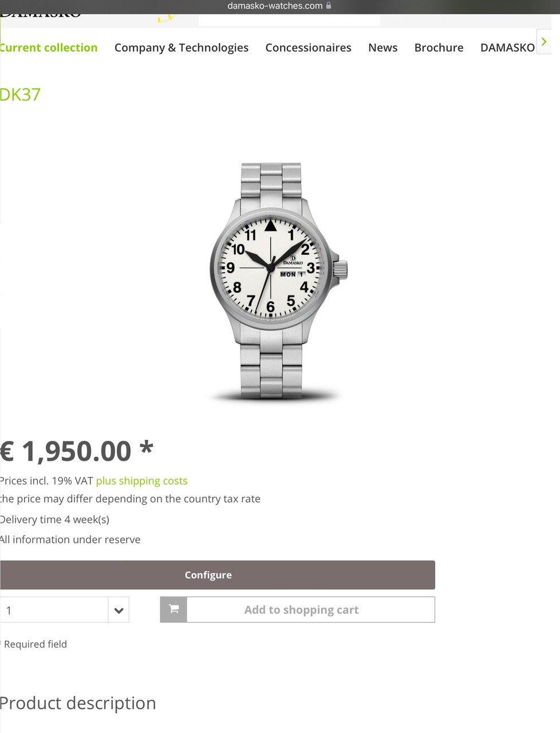This screenshot has height=733, width=560.
Task: Open the Brochure menu item
Action: [439, 48]
